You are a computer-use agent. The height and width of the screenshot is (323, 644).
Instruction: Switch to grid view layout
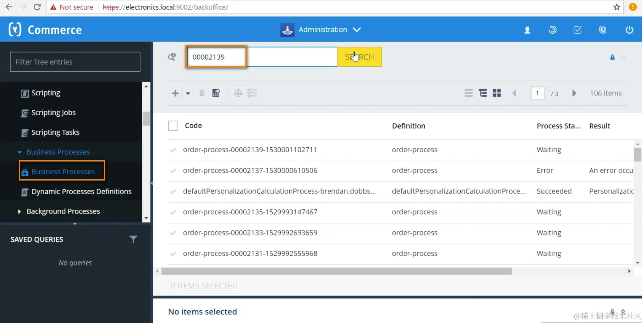click(497, 93)
